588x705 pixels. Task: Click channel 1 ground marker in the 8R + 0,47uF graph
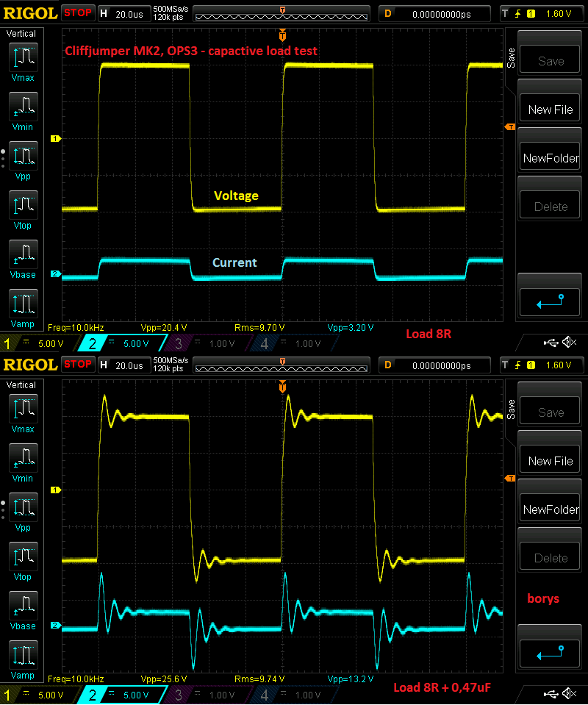coord(55,490)
